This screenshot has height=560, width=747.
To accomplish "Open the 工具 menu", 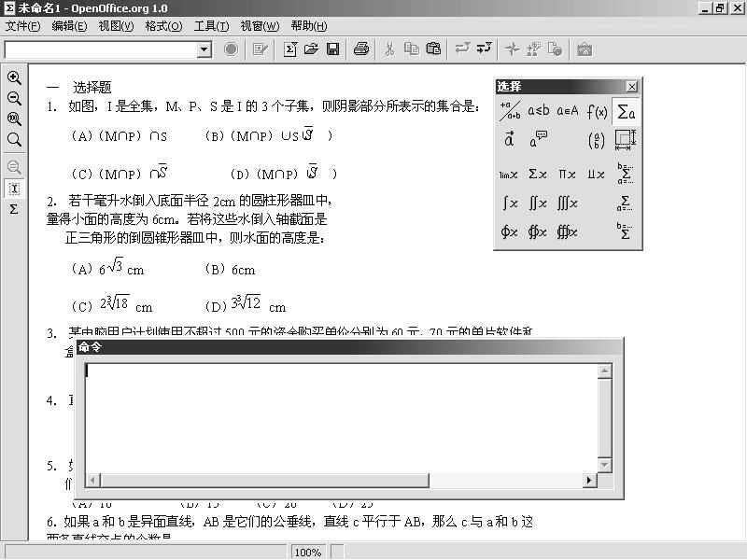I will 210,26.
